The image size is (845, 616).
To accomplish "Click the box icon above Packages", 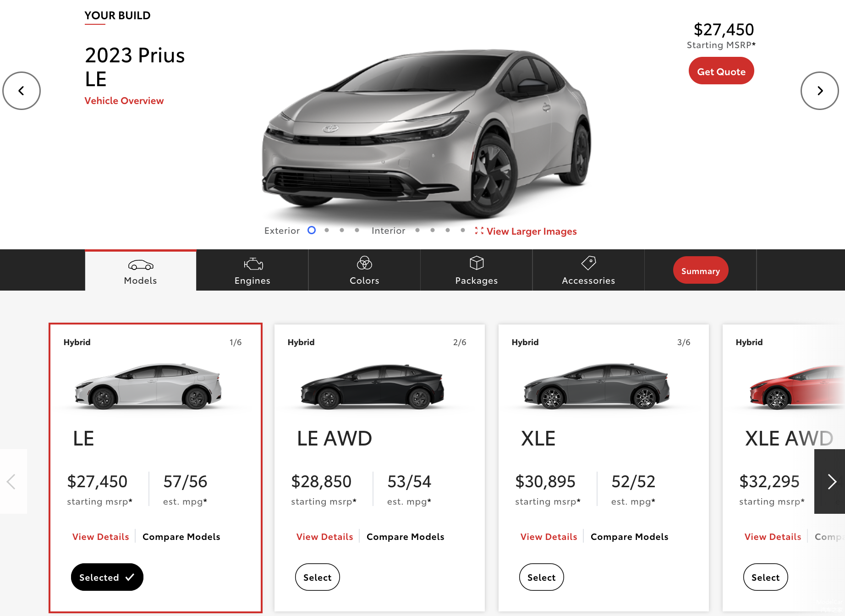I will click(477, 263).
